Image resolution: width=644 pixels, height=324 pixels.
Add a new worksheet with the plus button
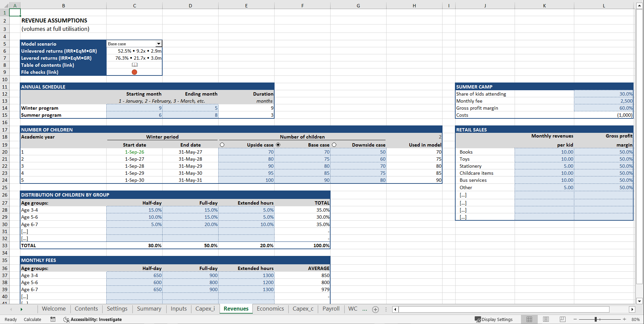point(375,309)
